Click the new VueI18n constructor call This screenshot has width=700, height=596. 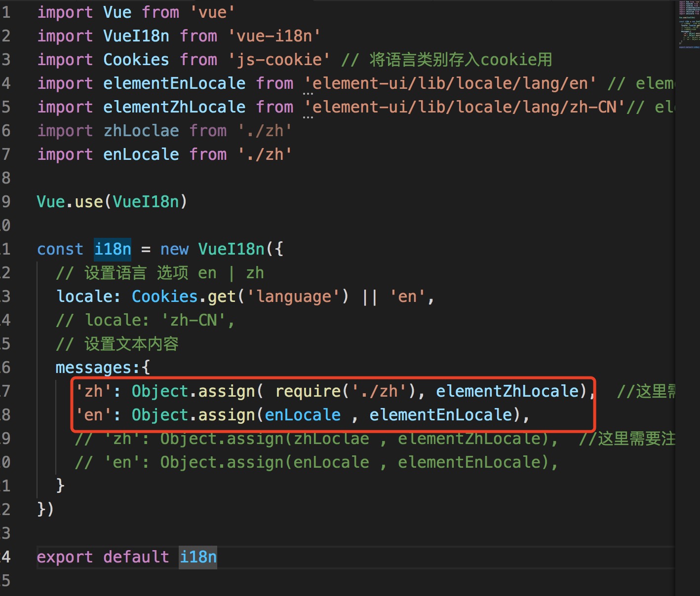222,249
